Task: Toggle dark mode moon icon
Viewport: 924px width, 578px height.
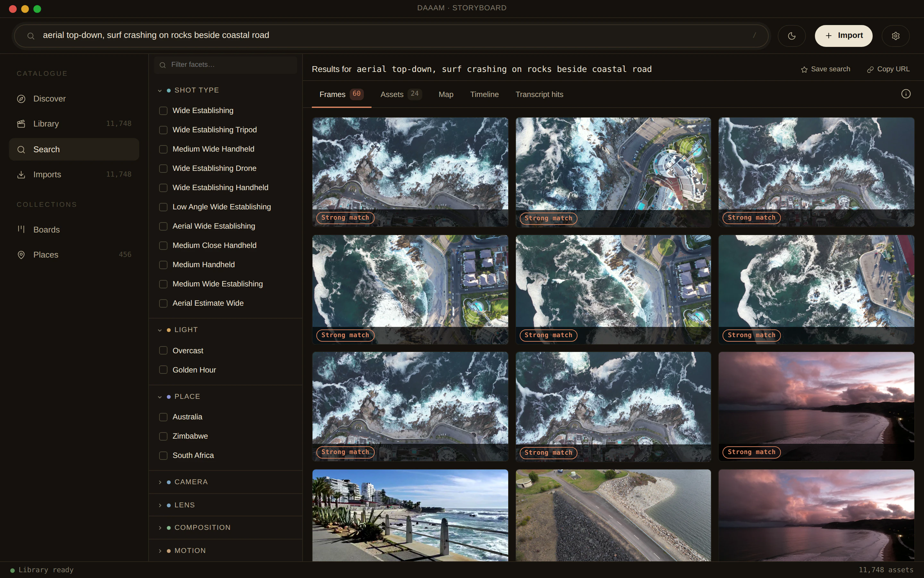Action: (x=791, y=36)
